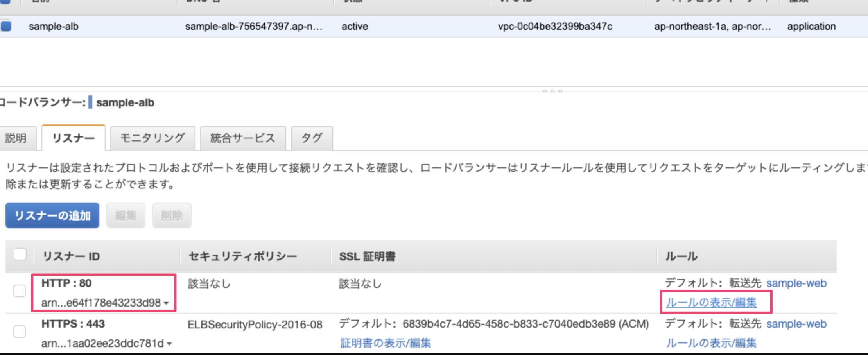Open the モニタリング tab
This screenshot has width=868, height=355.
point(152,138)
